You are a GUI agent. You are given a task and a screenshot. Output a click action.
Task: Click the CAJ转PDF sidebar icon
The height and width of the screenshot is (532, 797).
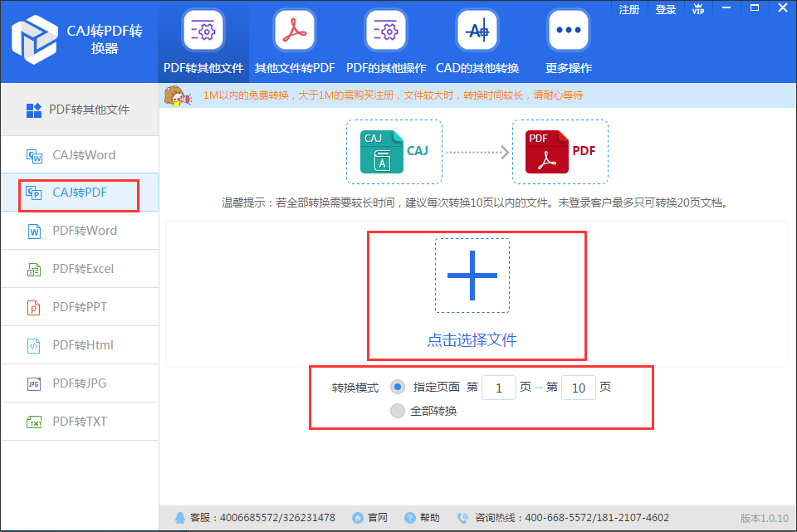point(34,193)
